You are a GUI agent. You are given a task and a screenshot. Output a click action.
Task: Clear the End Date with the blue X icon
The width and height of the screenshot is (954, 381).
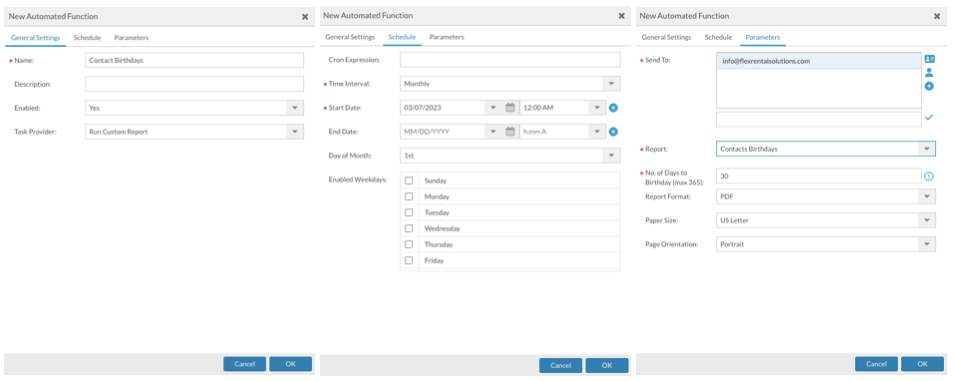click(x=613, y=131)
